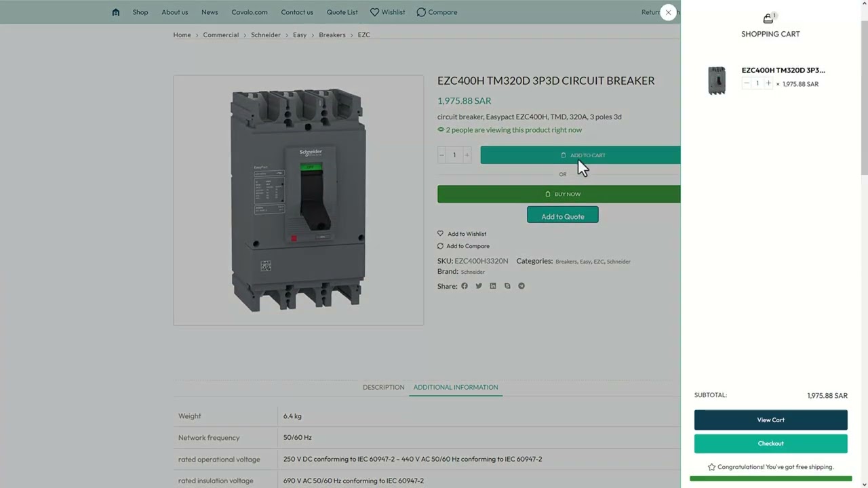
Task: Click the cart subtotal amount 1,975.88 SAR
Action: tap(827, 396)
